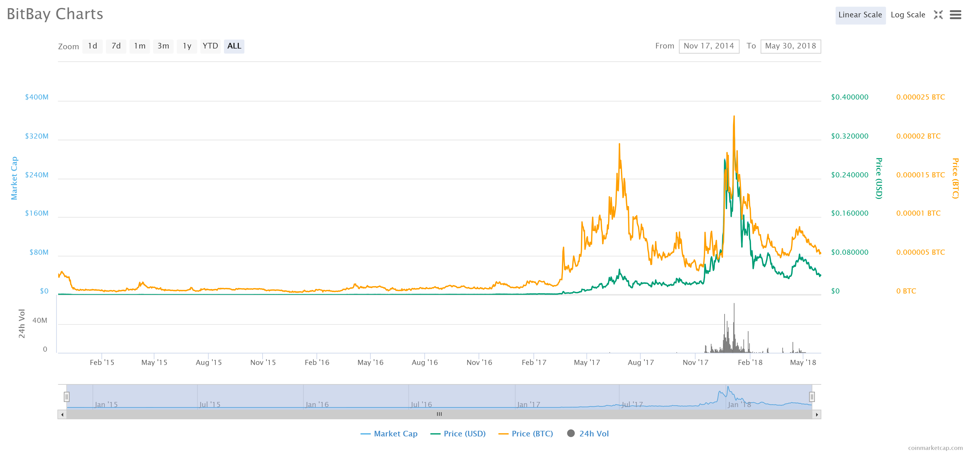Click Jan '17 marker in the navigator
This screenshot has height=453, width=980.
coord(529,404)
